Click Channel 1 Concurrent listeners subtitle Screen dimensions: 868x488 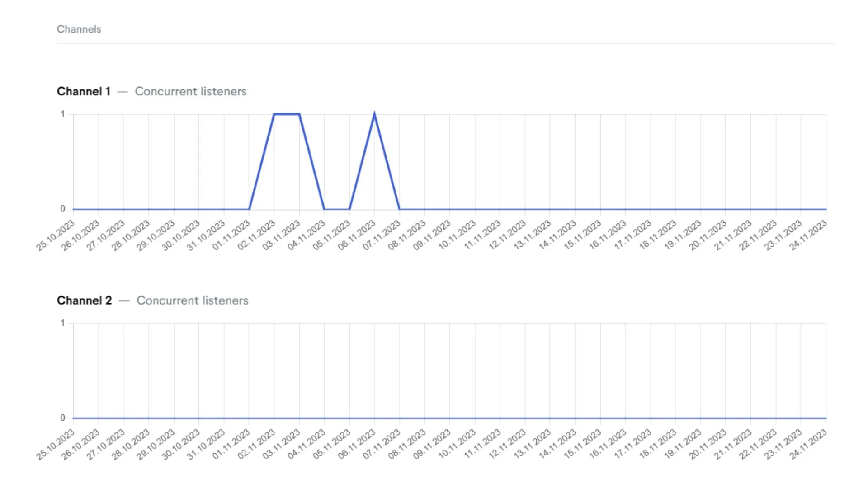tap(191, 91)
